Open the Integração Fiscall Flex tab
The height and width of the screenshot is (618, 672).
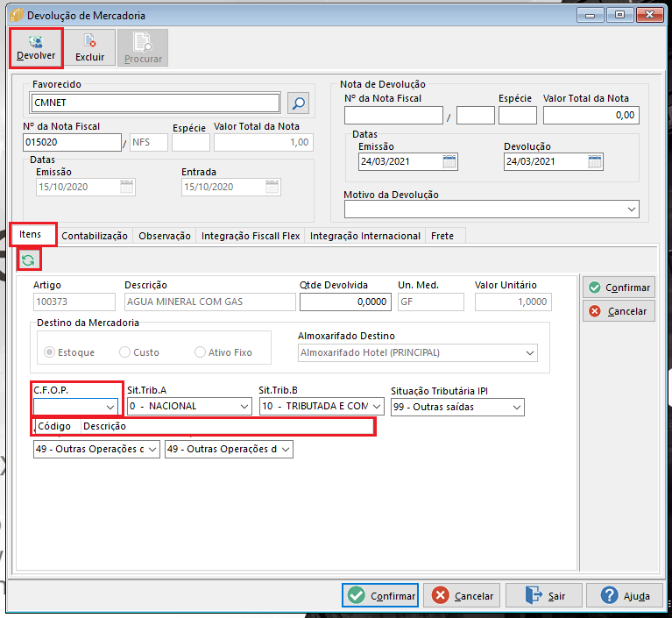(x=251, y=236)
